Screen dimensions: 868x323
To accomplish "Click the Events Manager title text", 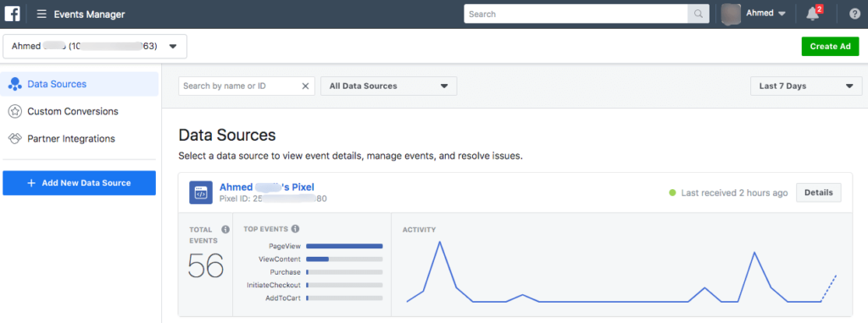I will (89, 14).
